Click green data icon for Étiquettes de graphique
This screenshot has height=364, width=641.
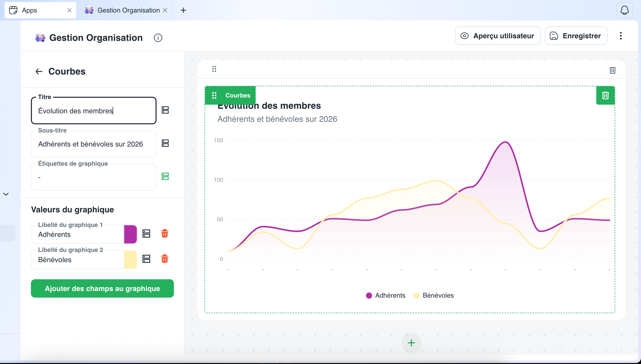(165, 176)
